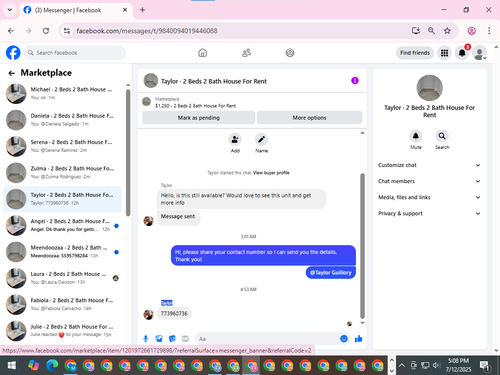Open the Groups icon in top navigation
500x375 pixels.
[x=290, y=53]
